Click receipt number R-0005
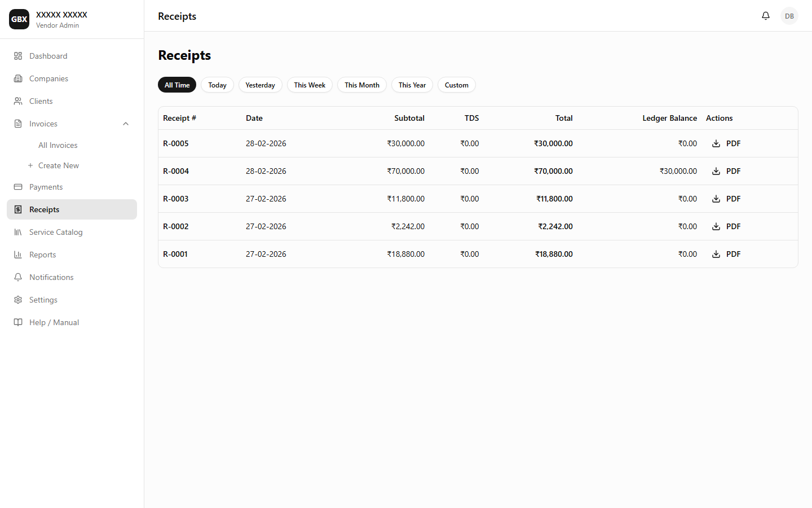Viewport: 812px width, 508px height. [x=176, y=143]
